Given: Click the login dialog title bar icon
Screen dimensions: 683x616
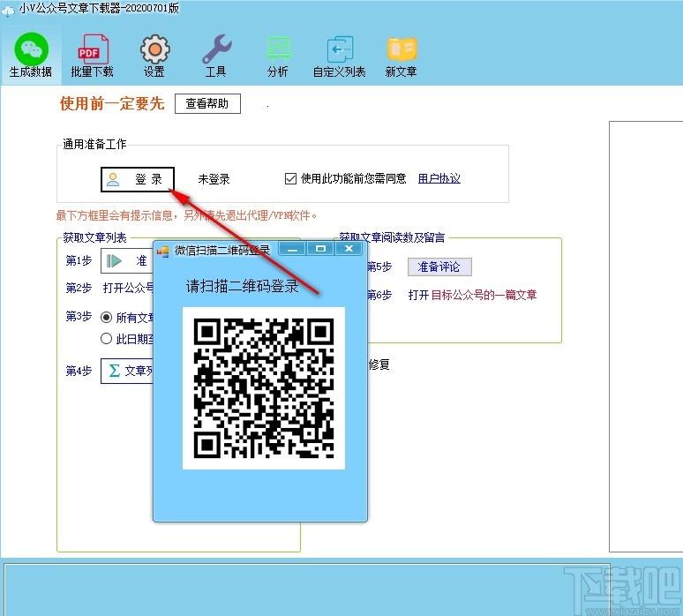Looking at the screenshot, I should (163, 251).
